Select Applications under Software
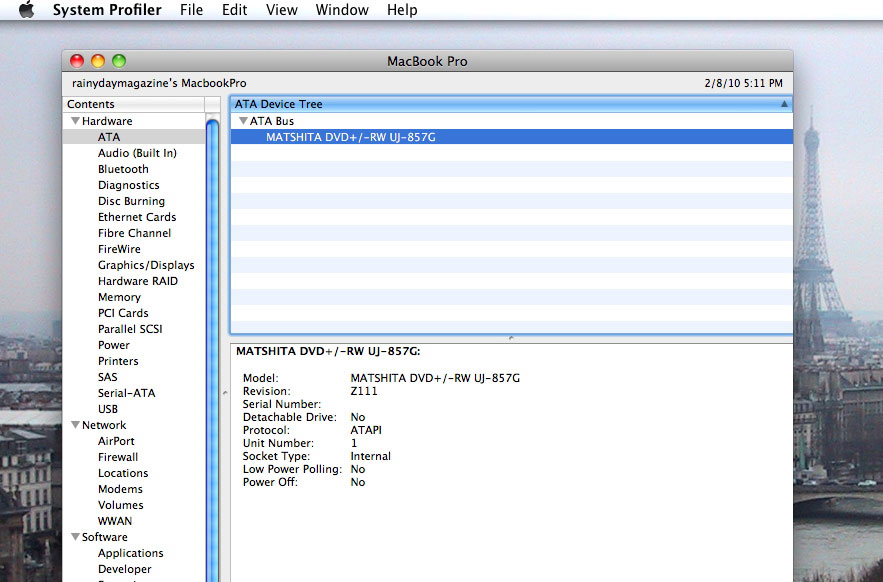This screenshot has width=883, height=582. point(130,553)
